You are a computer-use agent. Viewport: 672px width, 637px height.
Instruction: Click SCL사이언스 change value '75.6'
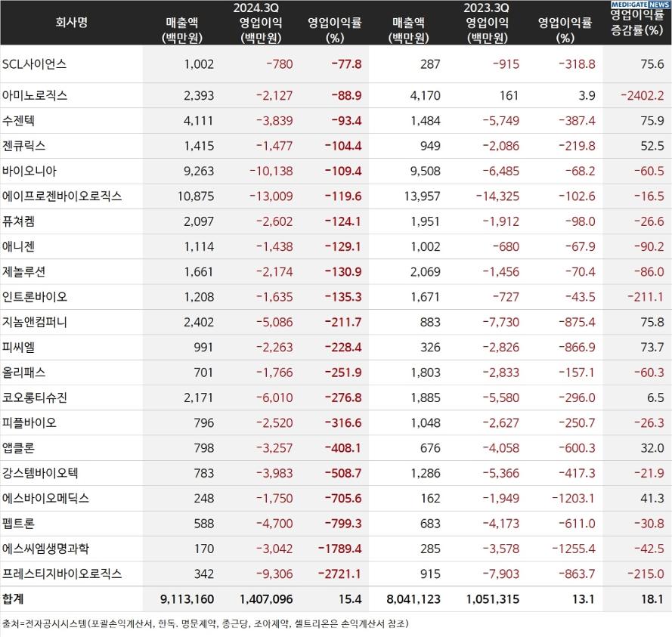pos(652,64)
